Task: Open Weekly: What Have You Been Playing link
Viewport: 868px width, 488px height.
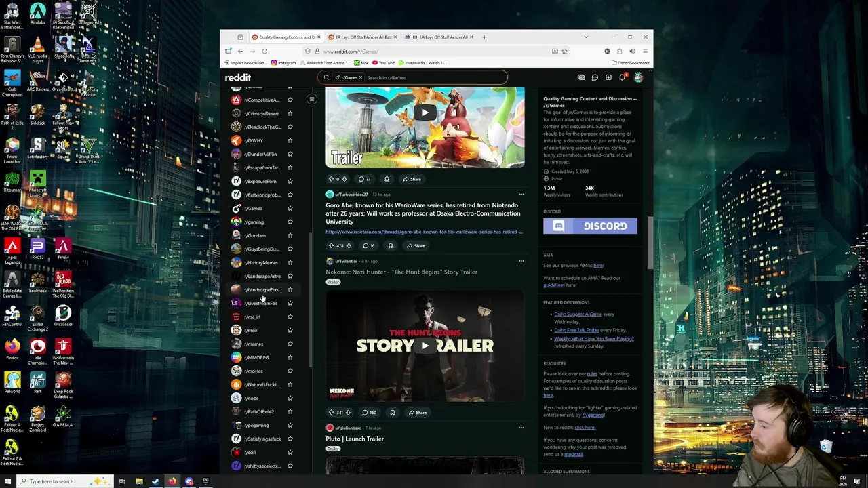Action: [x=594, y=338]
